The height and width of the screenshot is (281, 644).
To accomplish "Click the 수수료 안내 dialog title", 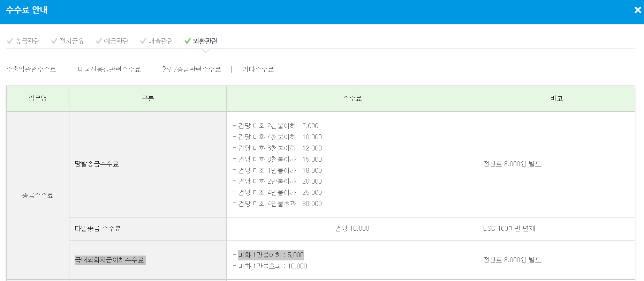I will (27, 10).
